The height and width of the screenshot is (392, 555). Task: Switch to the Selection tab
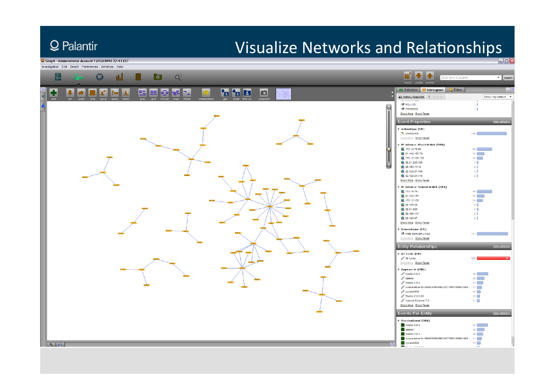pos(408,90)
